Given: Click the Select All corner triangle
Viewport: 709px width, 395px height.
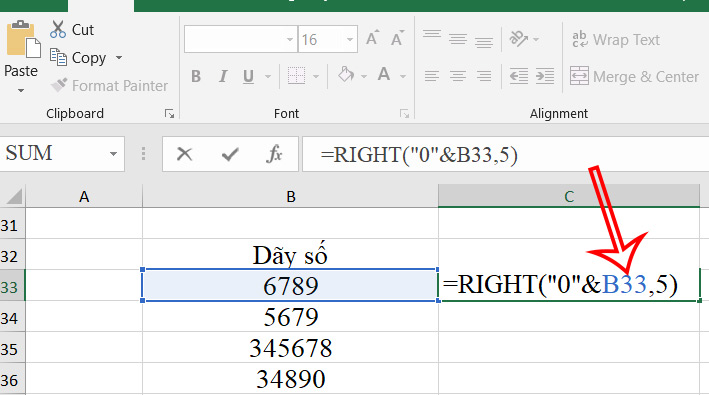Looking at the screenshot, I should tap(13, 196).
